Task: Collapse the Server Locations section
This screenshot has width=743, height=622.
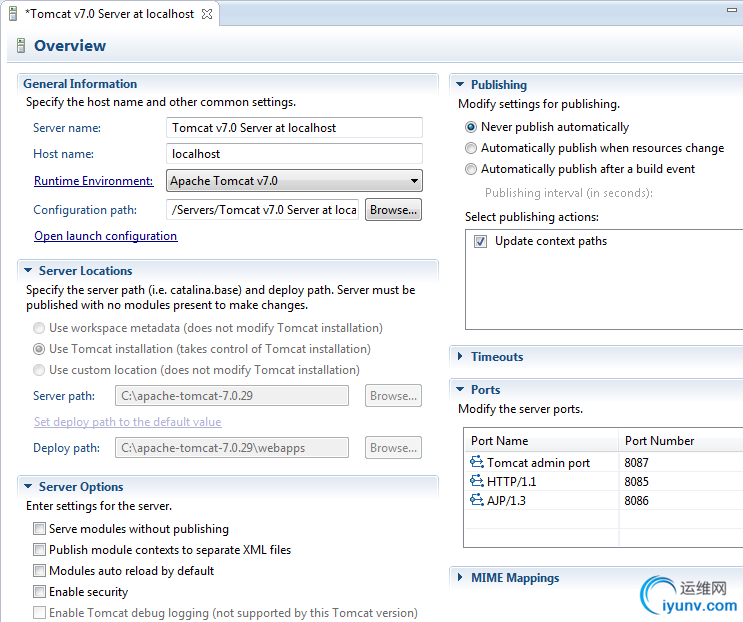Action: (28, 270)
